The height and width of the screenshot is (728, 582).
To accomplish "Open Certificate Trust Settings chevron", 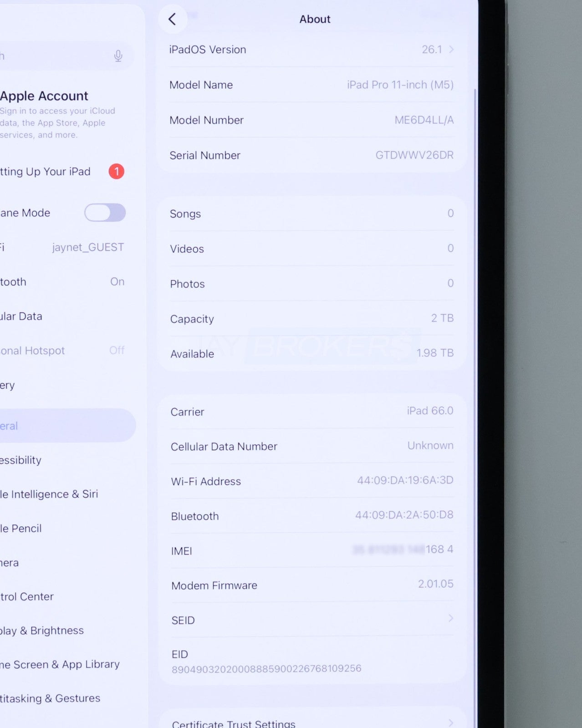I will point(450,723).
